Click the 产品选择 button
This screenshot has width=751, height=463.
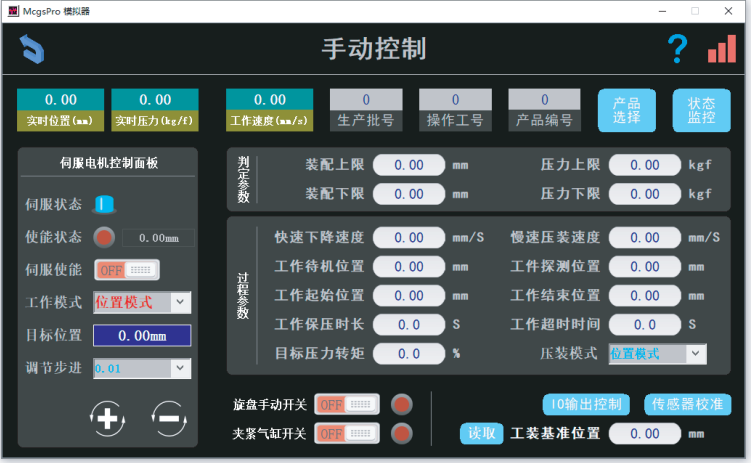(627, 110)
